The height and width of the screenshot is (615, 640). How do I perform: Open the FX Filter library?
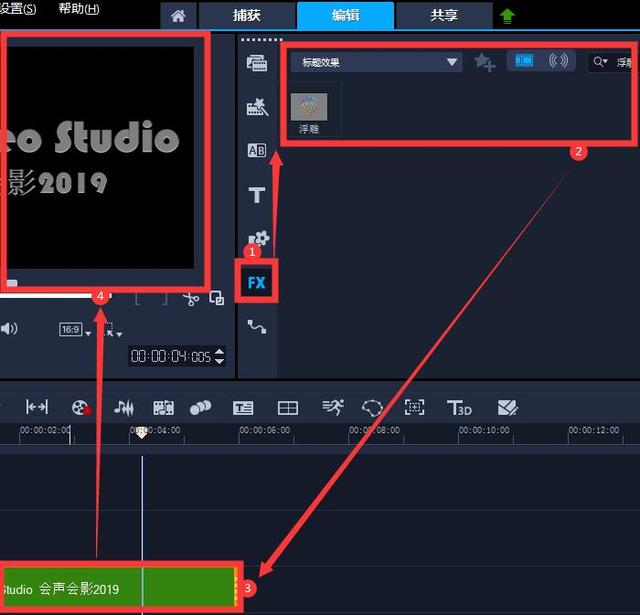(257, 282)
